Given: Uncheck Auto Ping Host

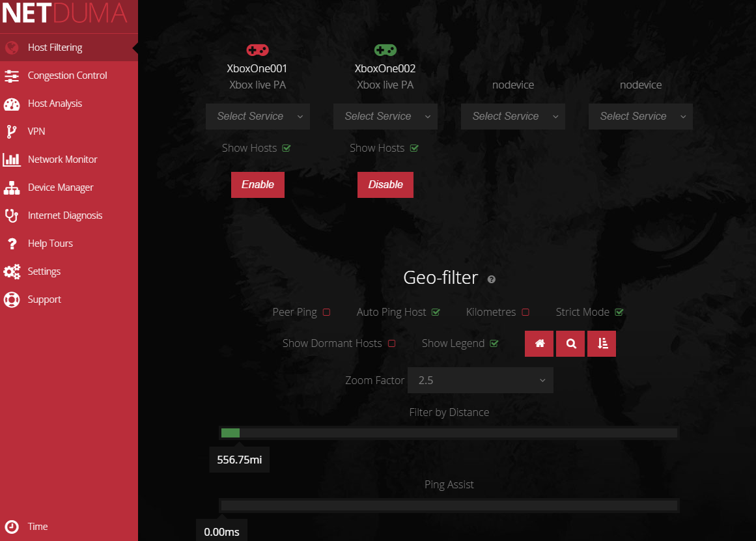Looking at the screenshot, I should click(436, 312).
